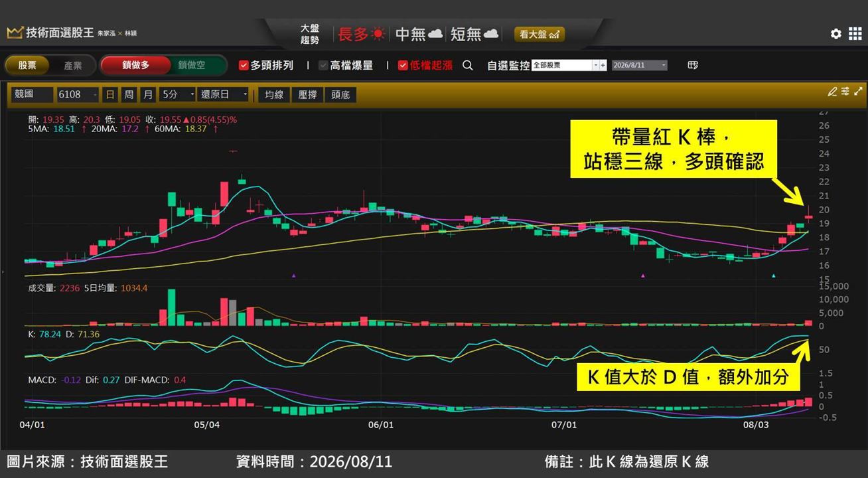Click the 頭底 top-bottom button
Image resolution: width=868 pixels, height=478 pixels.
point(340,94)
